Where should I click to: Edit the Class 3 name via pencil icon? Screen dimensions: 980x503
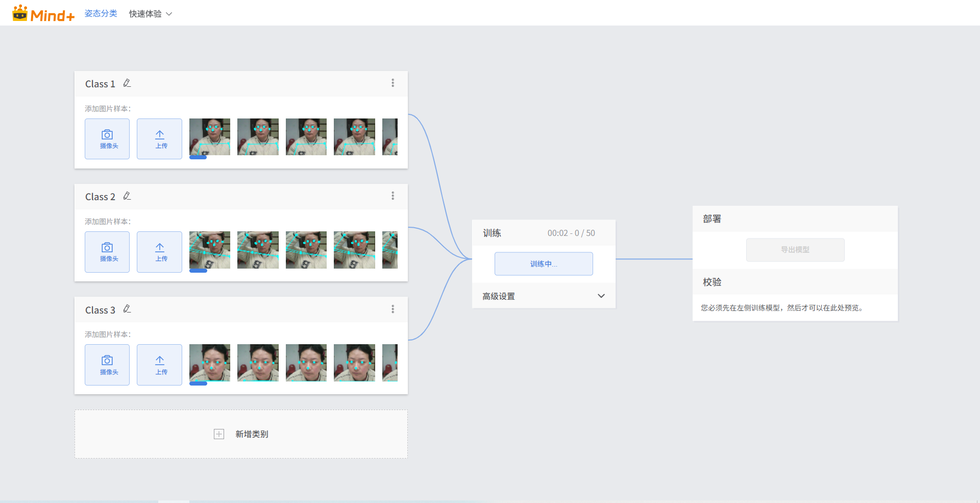[127, 309]
